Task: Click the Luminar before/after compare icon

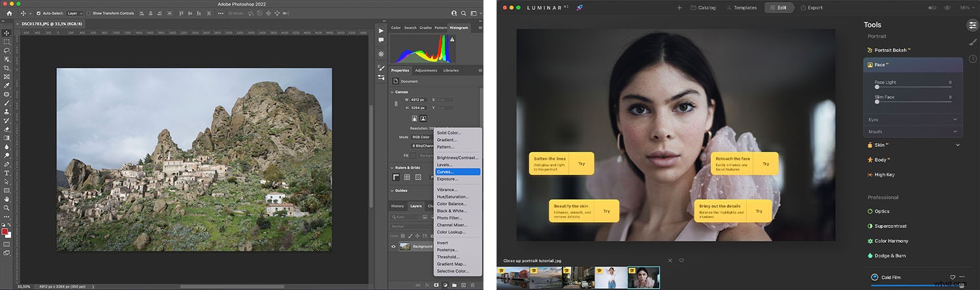Action: click(931, 8)
